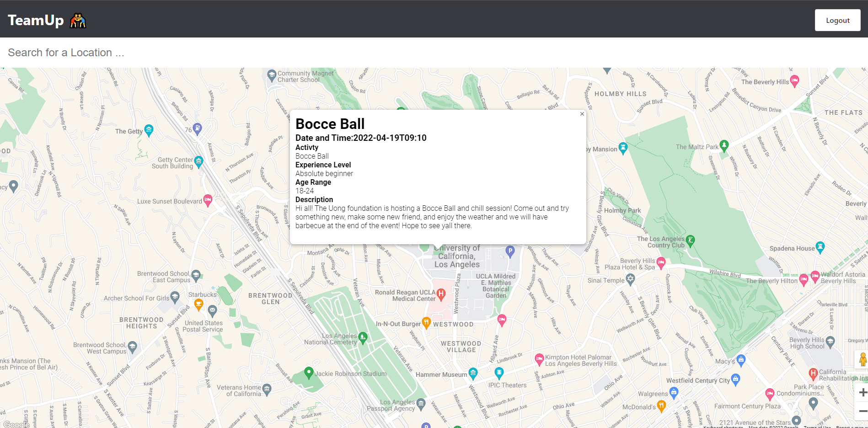Select the Getty Center South Building marker
Screen dimensions: 868x428
[x=198, y=162]
